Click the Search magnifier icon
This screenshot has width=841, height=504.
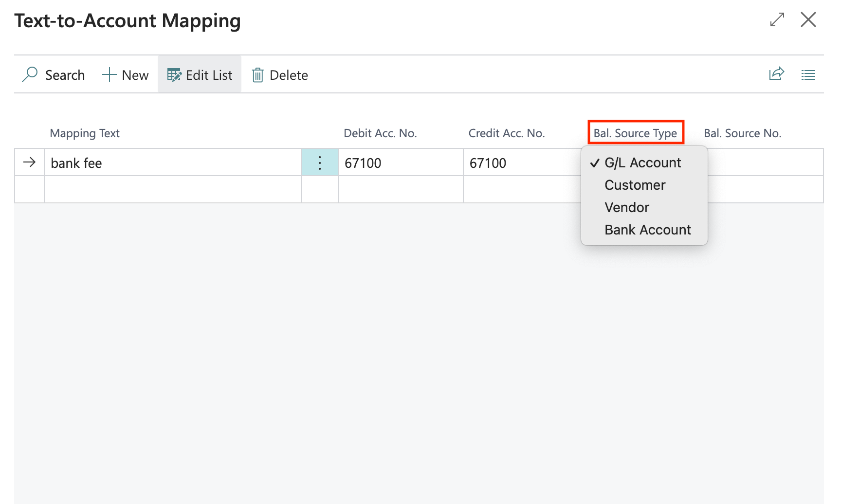[30, 74]
